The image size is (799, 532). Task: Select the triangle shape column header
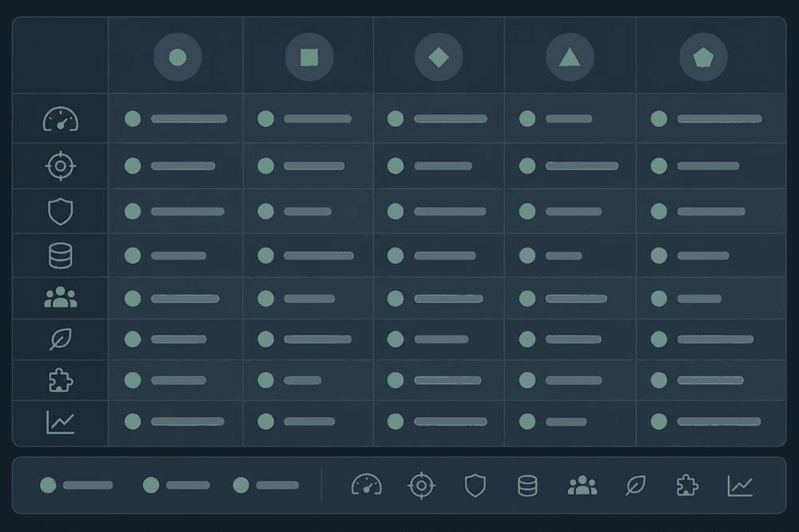pos(570,57)
